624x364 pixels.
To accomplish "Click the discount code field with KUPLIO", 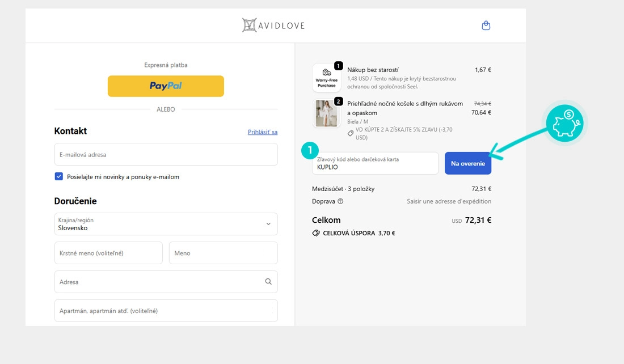I will (x=376, y=163).
